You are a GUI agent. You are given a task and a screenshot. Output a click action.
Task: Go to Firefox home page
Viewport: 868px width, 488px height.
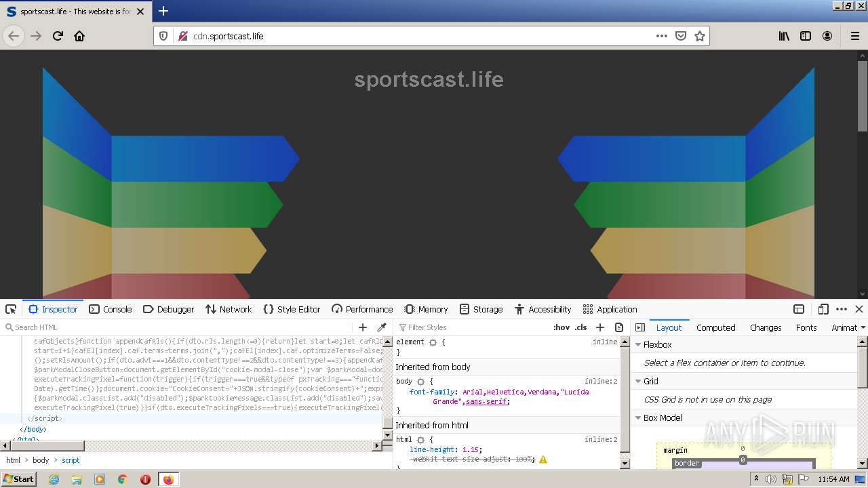pyautogui.click(x=79, y=36)
